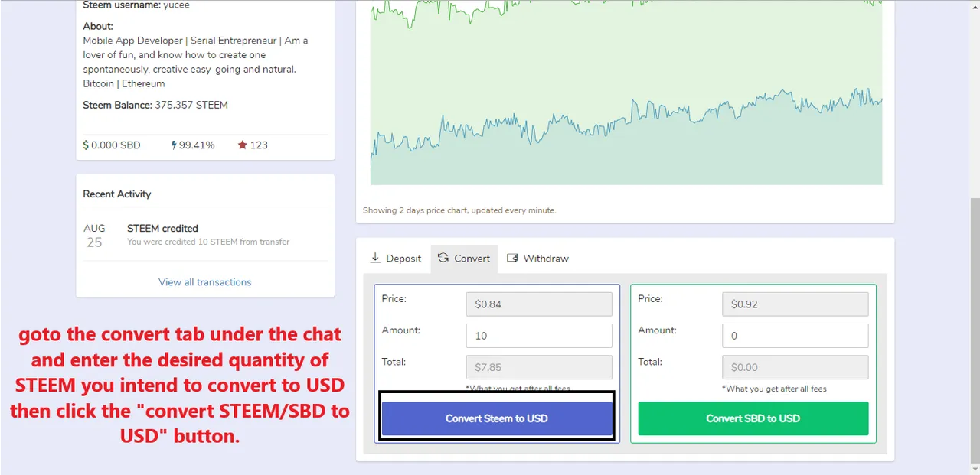The image size is (980, 475).
Task: Click the AUG 25 activity date
Action: coord(94,236)
